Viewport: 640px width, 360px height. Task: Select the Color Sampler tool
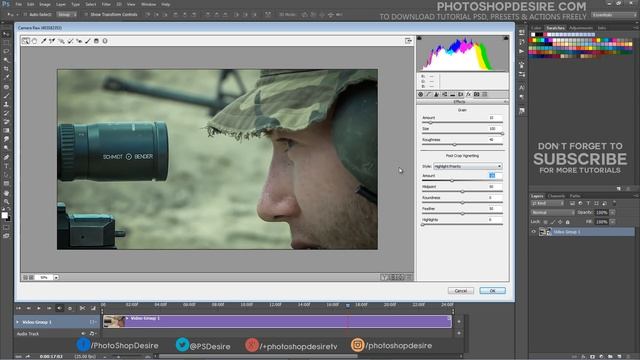52,41
